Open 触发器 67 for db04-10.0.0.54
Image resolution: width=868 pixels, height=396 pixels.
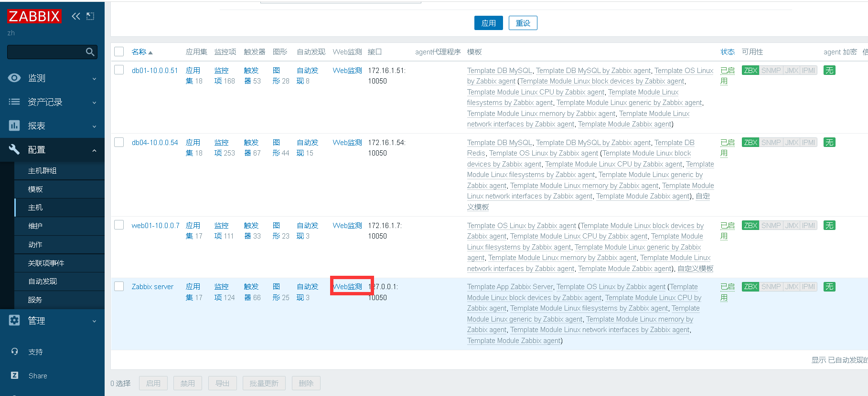click(x=252, y=148)
